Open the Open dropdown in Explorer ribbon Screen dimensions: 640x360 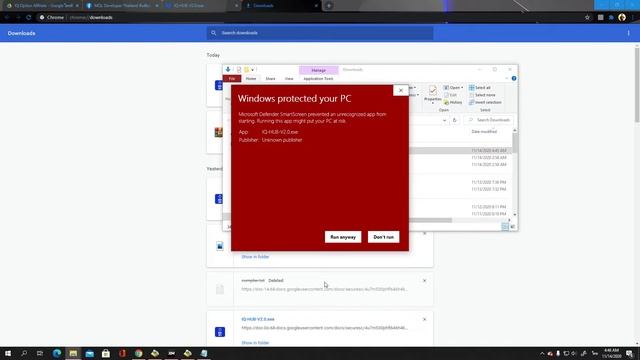(453, 88)
